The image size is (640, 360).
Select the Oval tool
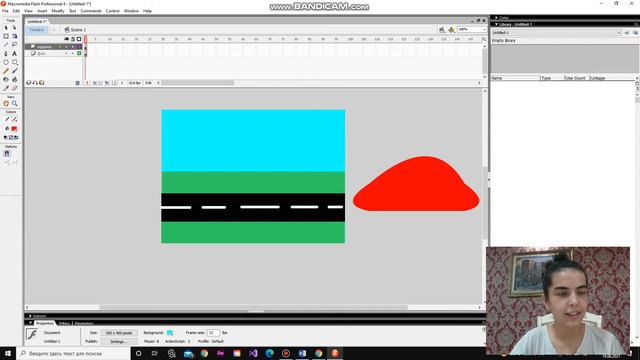point(6,62)
